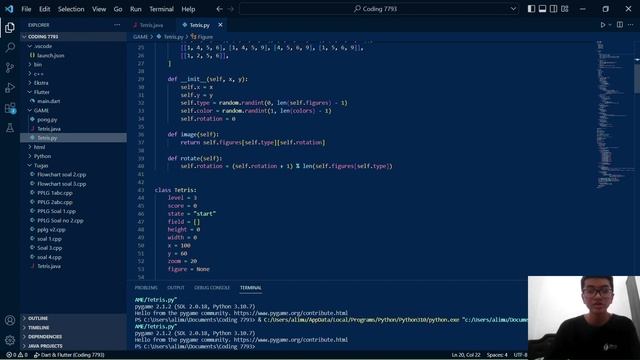This screenshot has height=360, width=640.
Task: Select the TERMINAL panel tab
Action: [251, 288]
